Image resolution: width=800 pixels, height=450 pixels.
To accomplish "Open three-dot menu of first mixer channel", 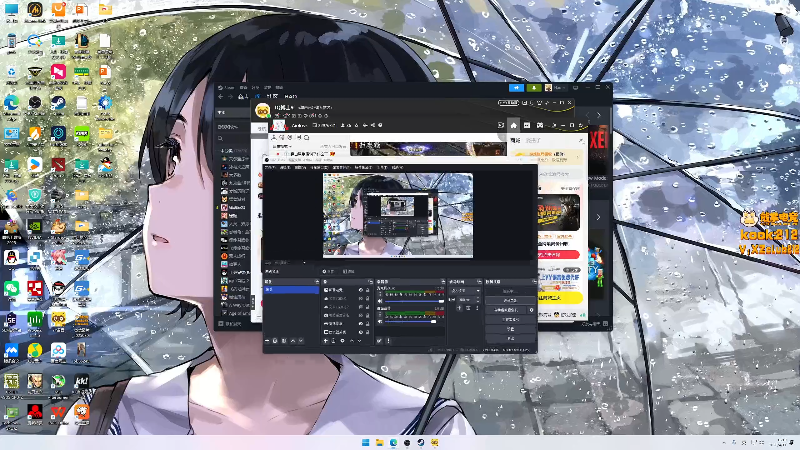I will point(380,294).
